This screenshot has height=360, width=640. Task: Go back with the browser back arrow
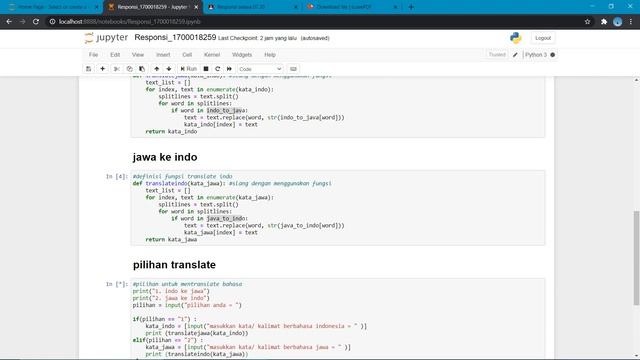(9, 22)
